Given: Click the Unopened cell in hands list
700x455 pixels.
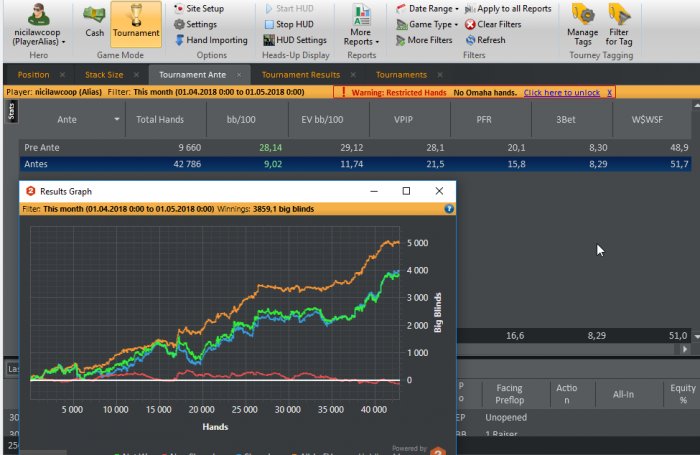Looking at the screenshot, I should click(506, 417).
